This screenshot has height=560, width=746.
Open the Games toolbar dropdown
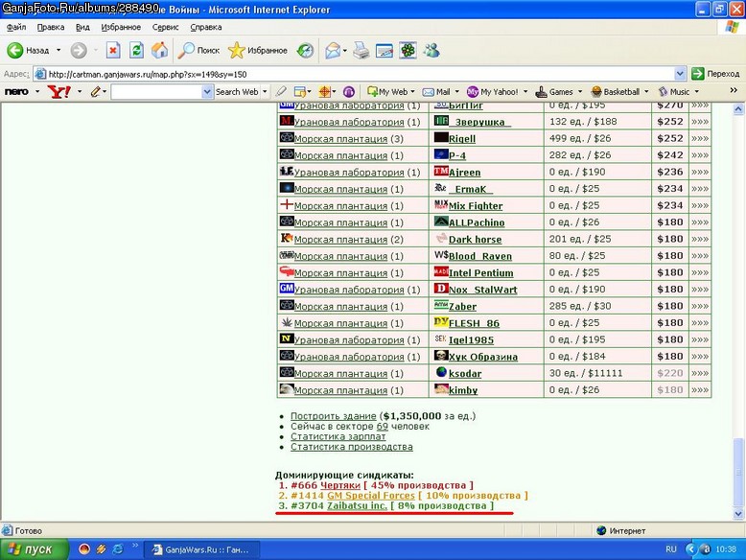(559, 91)
